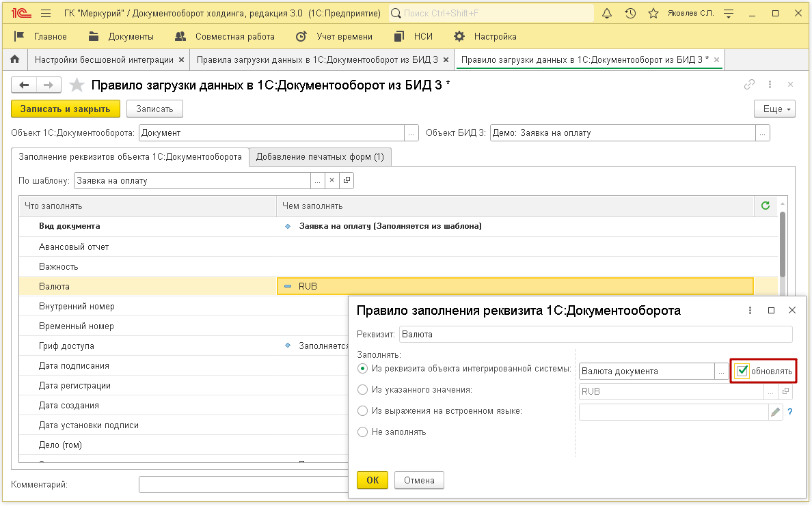
Task: Open selection for "Валюта документа" field
Action: click(x=721, y=371)
